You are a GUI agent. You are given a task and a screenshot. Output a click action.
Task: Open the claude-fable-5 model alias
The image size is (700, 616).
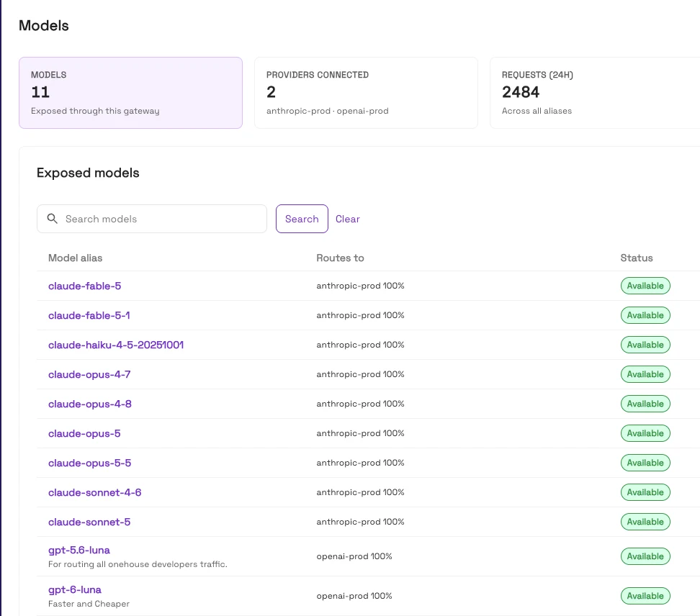point(84,286)
